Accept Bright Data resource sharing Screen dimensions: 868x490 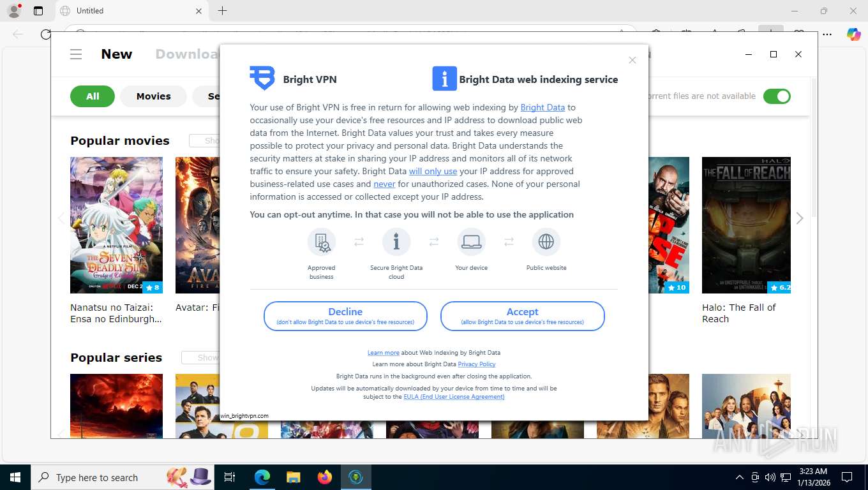tap(522, 316)
